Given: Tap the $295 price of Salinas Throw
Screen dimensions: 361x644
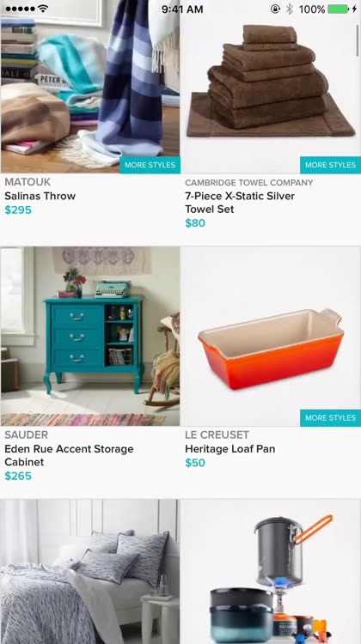Looking at the screenshot, I should coord(18,210).
